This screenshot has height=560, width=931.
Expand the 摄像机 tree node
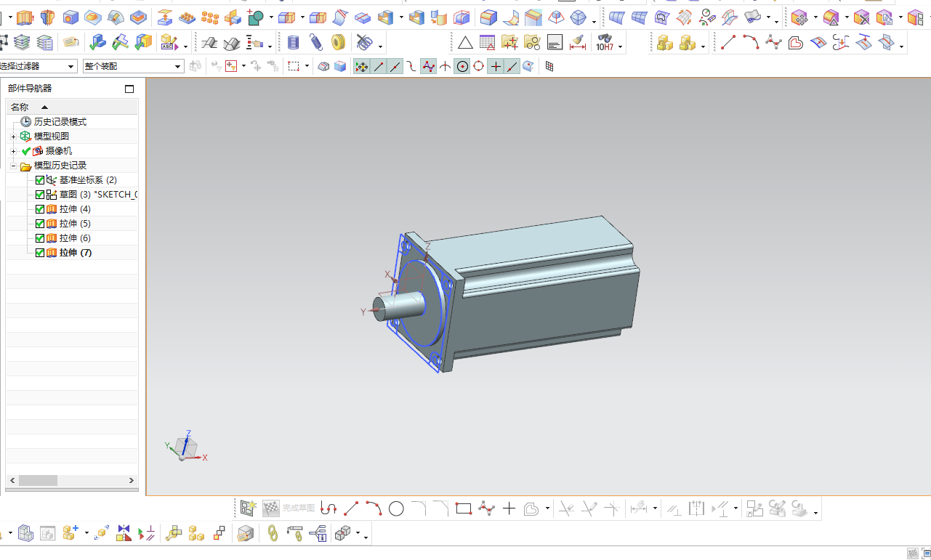click(x=13, y=151)
